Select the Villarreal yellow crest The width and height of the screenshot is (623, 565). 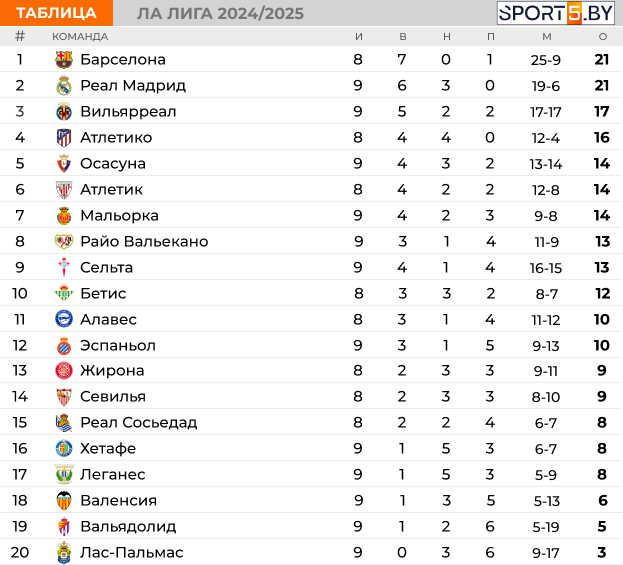coord(64,112)
